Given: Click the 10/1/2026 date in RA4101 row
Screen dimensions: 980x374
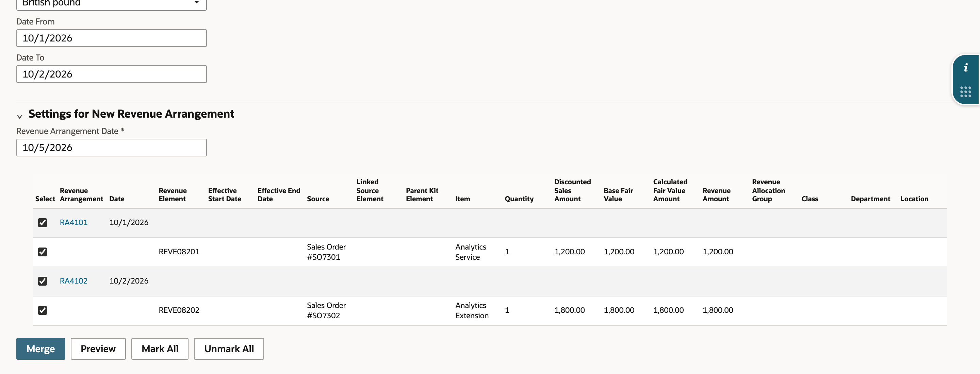Looking at the screenshot, I should click(129, 222).
